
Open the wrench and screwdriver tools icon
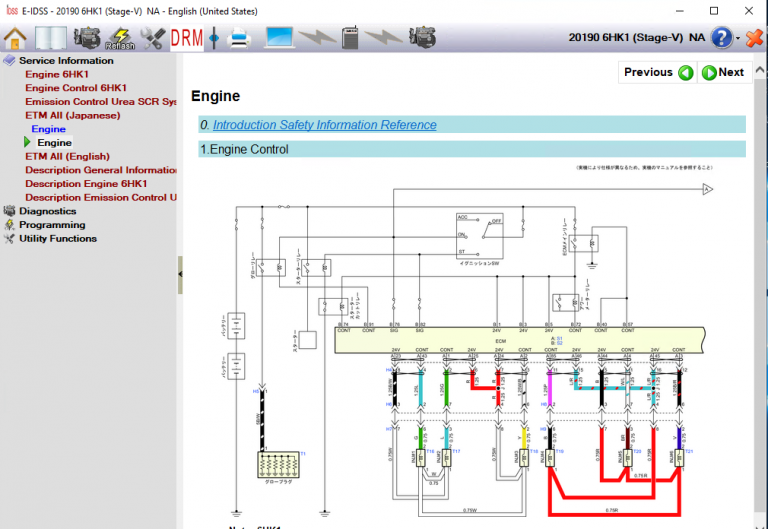click(153, 39)
